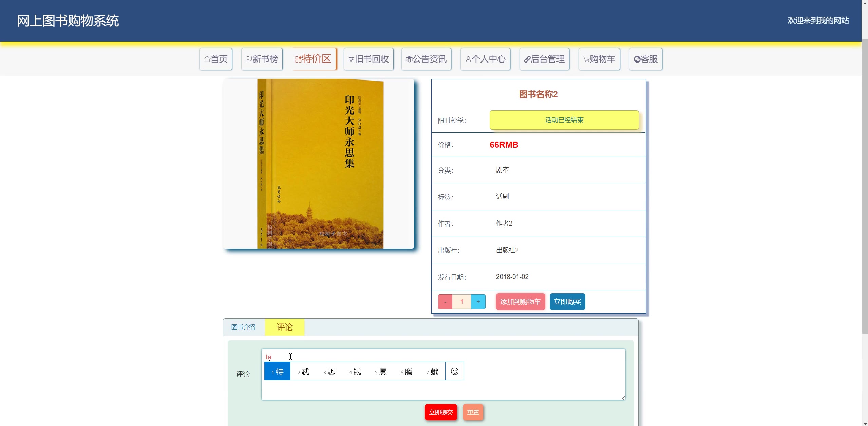Click 立即购买 button
Screen dimensions: 868x426
pos(567,302)
